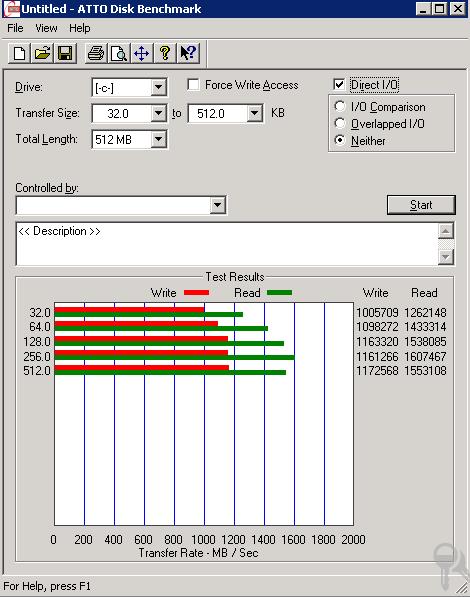Viewport: 470px width, 597px height.
Task: Click the write value 1098272
Action: (x=377, y=327)
